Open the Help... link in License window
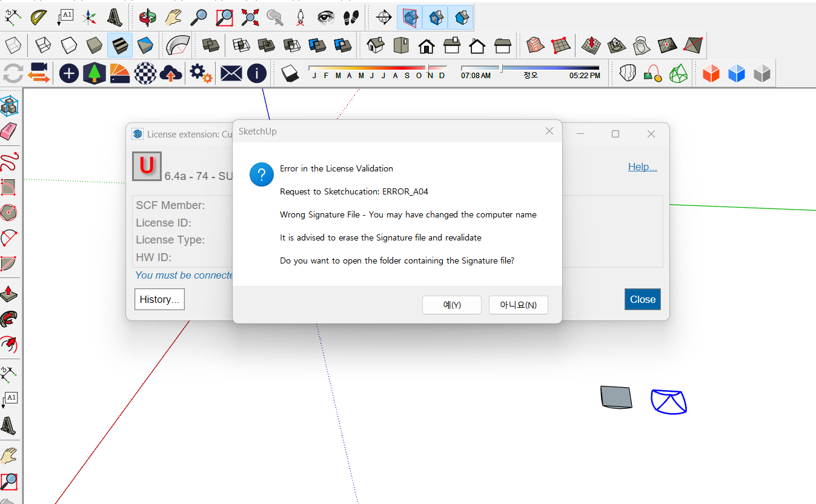The width and height of the screenshot is (816, 504). 643,167
